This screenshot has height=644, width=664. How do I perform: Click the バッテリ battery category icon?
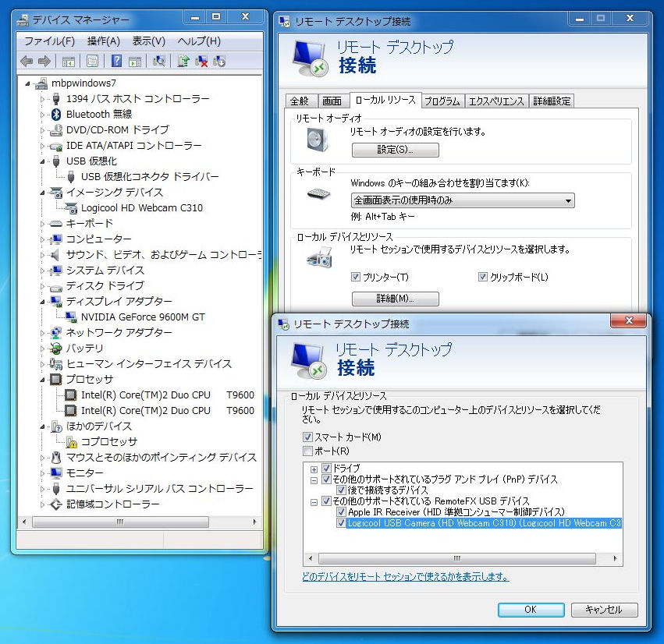tap(56, 349)
